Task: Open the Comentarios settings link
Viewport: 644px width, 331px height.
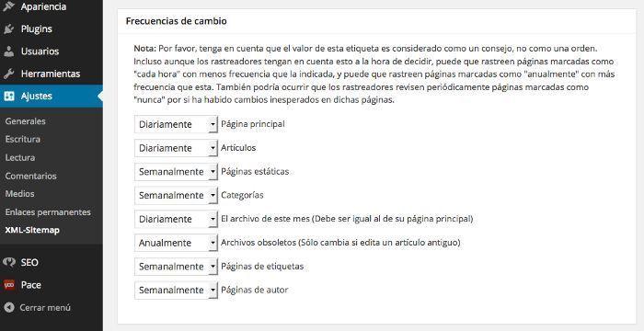Action: click(30, 176)
